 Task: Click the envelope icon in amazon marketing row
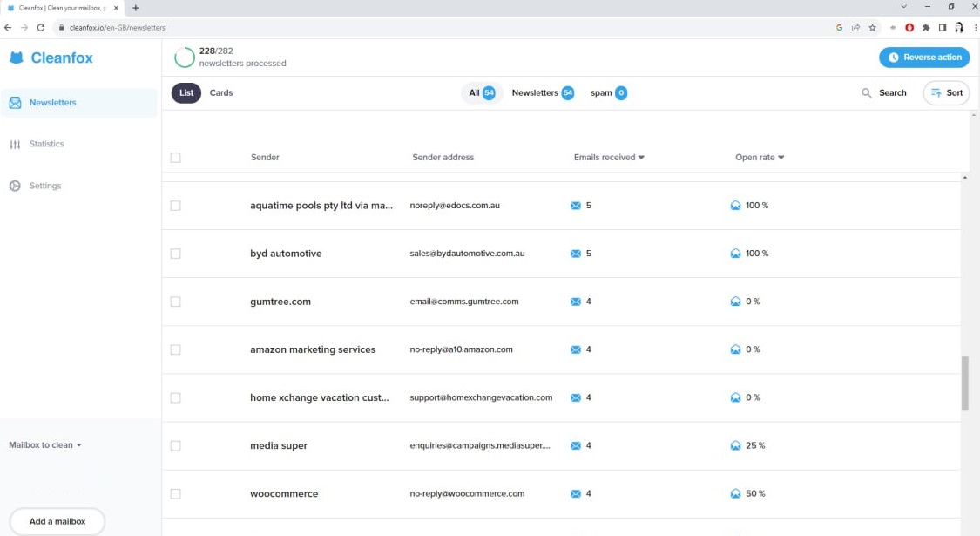[576, 349]
